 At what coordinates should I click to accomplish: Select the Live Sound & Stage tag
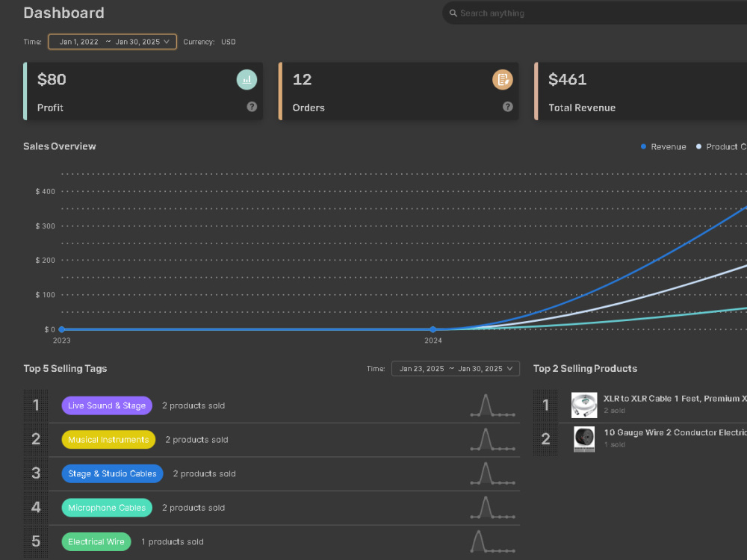[x=107, y=405]
